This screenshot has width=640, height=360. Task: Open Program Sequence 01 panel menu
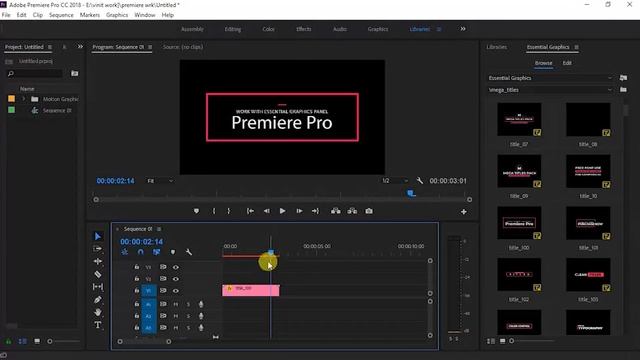click(150, 47)
